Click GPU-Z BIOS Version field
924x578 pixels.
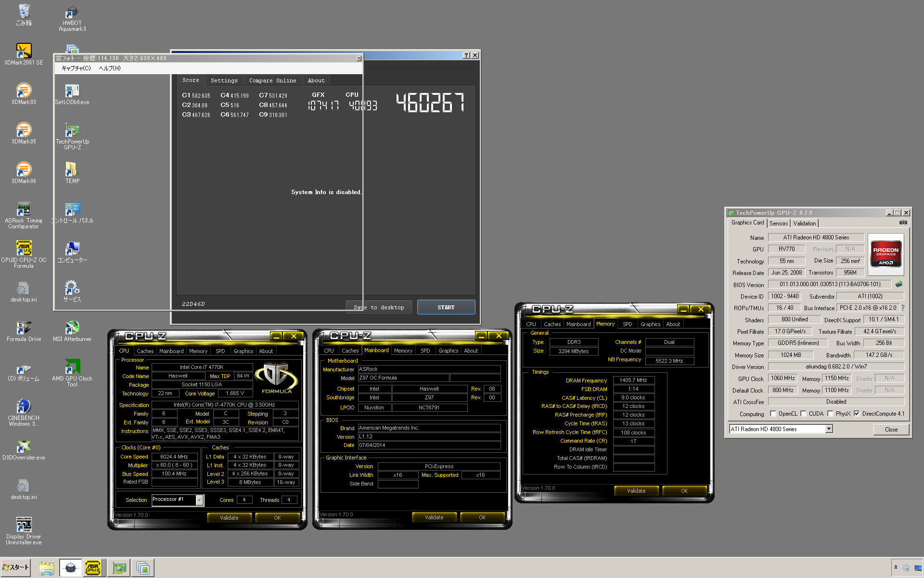(829, 284)
